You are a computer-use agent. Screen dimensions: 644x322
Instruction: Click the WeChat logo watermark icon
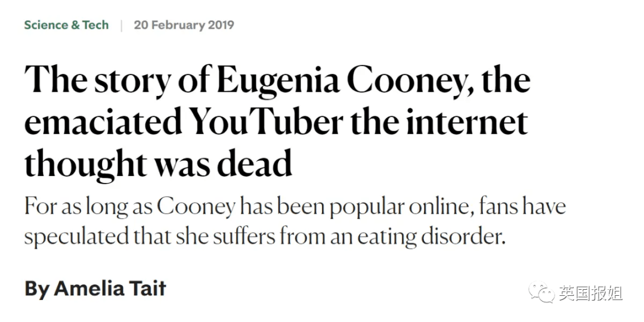pos(541,292)
